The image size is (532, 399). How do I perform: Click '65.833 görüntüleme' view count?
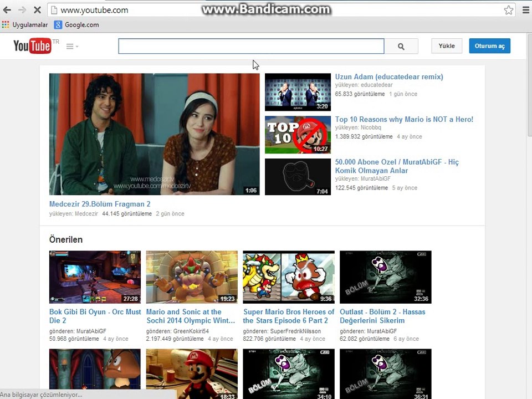click(x=360, y=94)
